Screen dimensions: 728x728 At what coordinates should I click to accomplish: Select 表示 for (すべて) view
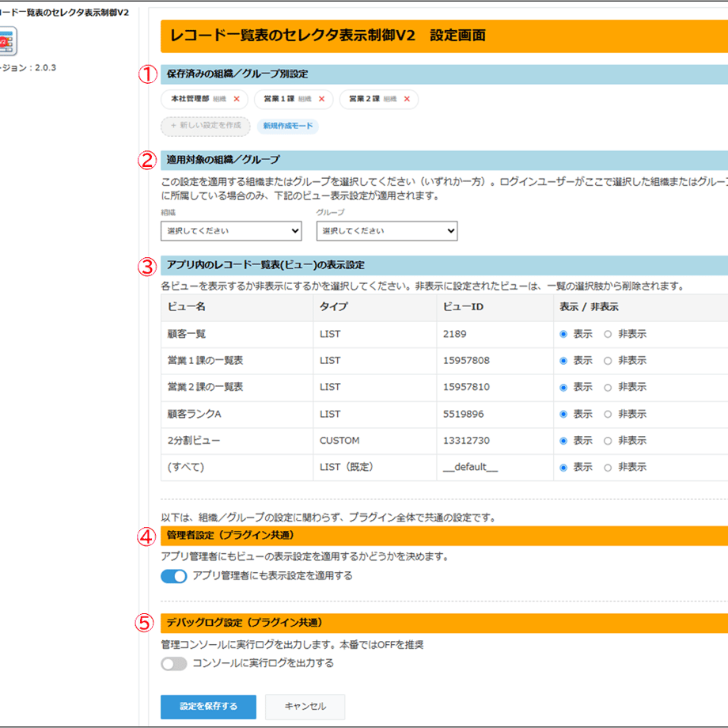563,468
